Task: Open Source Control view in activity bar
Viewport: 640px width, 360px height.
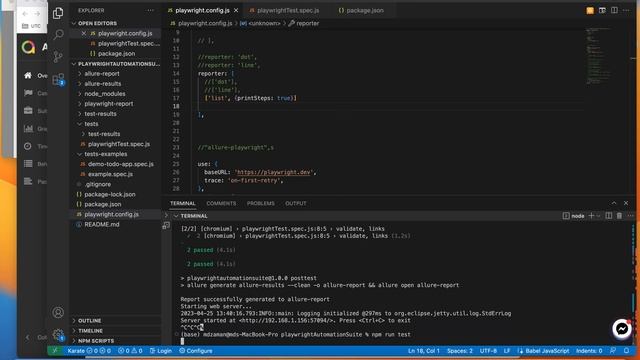Action: tap(58, 56)
